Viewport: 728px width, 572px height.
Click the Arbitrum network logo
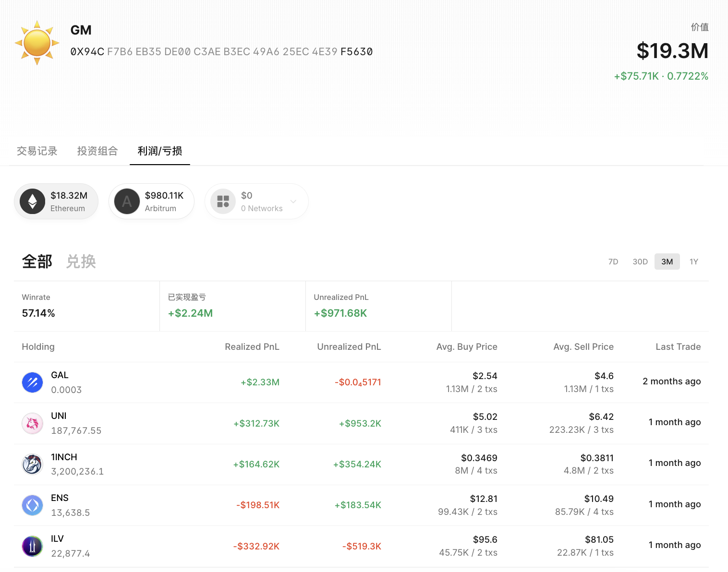(x=127, y=202)
